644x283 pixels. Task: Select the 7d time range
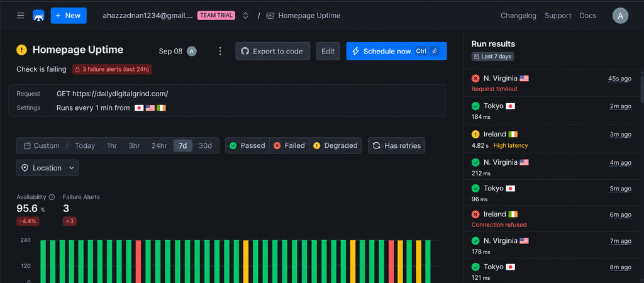click(183, 145)
